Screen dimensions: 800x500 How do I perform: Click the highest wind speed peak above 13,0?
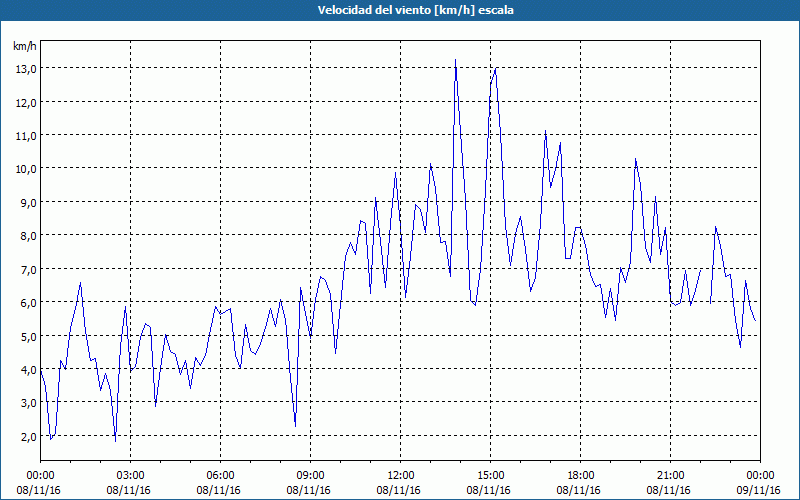456,60
